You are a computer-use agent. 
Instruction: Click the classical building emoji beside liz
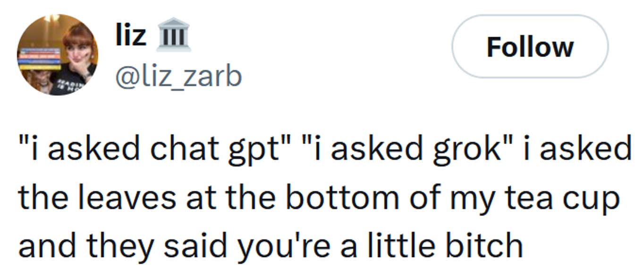(x=175, y=33)
